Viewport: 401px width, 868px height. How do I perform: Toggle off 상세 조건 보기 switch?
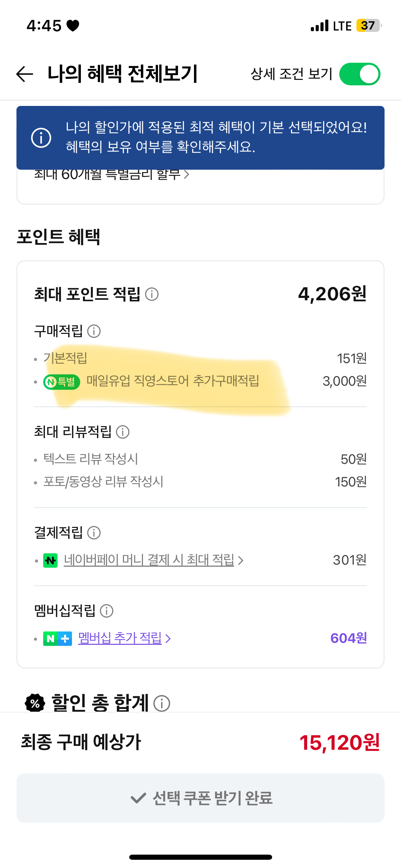pyautogui.click(x=360, y=74)
